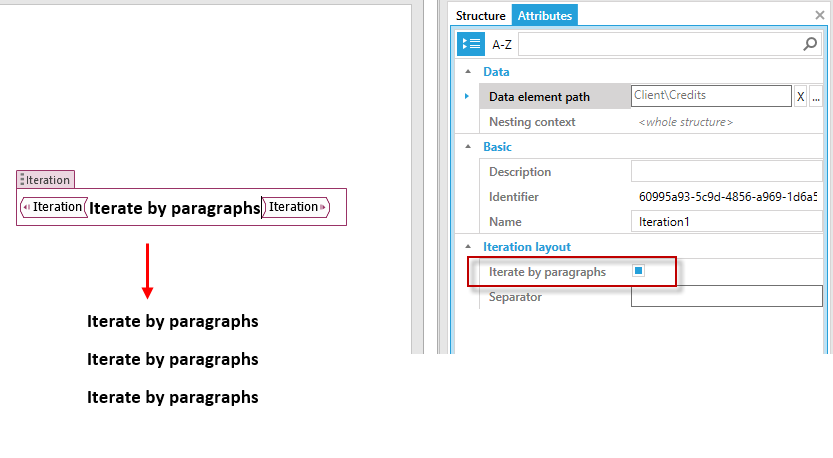Select the Iteration element label tab
The image size is (833, 458).
pos(45,180)
